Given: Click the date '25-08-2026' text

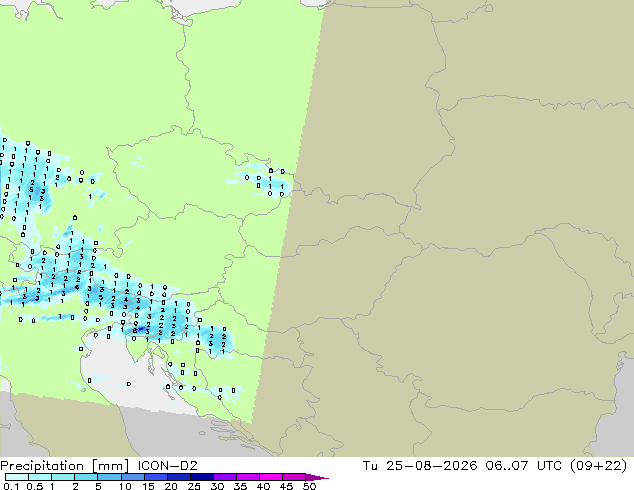Looking at the screenshot, I should coord(431,466).
